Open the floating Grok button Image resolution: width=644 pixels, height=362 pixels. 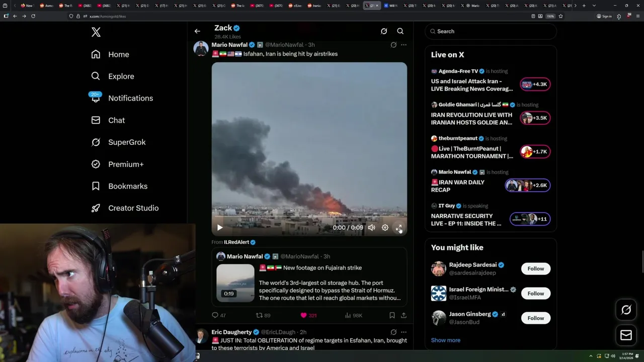pyautogui.click(x=626, y=310)
